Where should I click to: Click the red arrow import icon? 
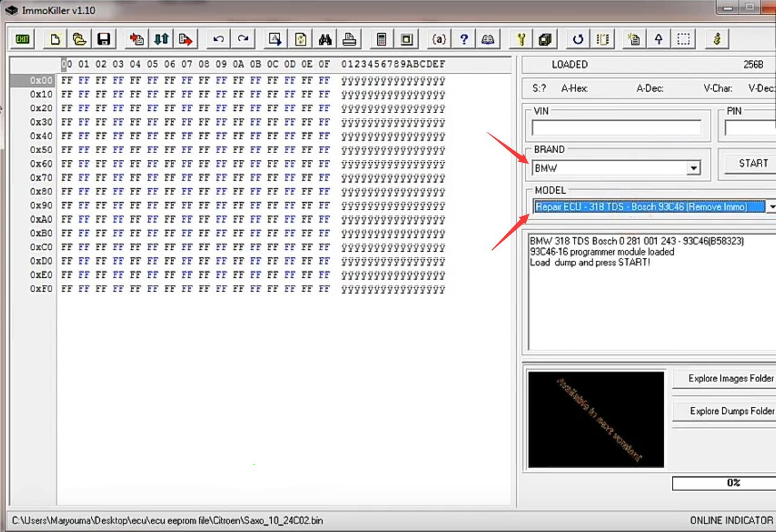click(x=137, y=39)
